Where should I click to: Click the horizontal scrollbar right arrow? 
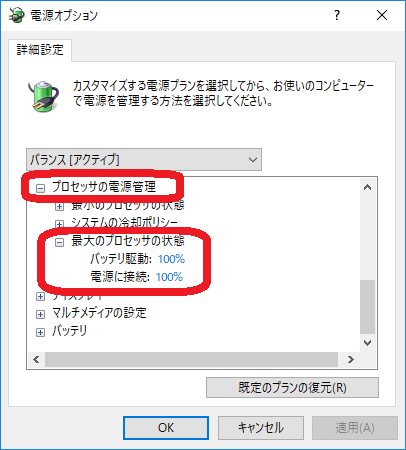coord(351,360)
